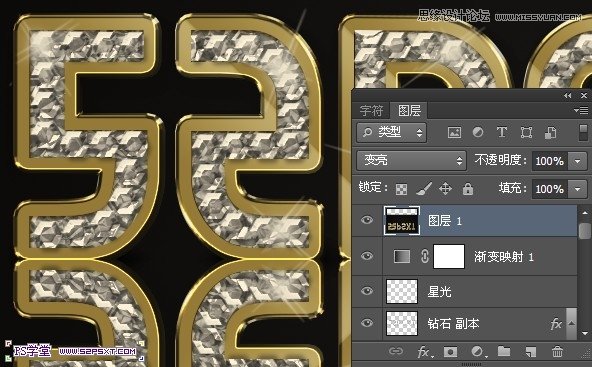
Task: Lock position move icon
Action: click(446, 188)
